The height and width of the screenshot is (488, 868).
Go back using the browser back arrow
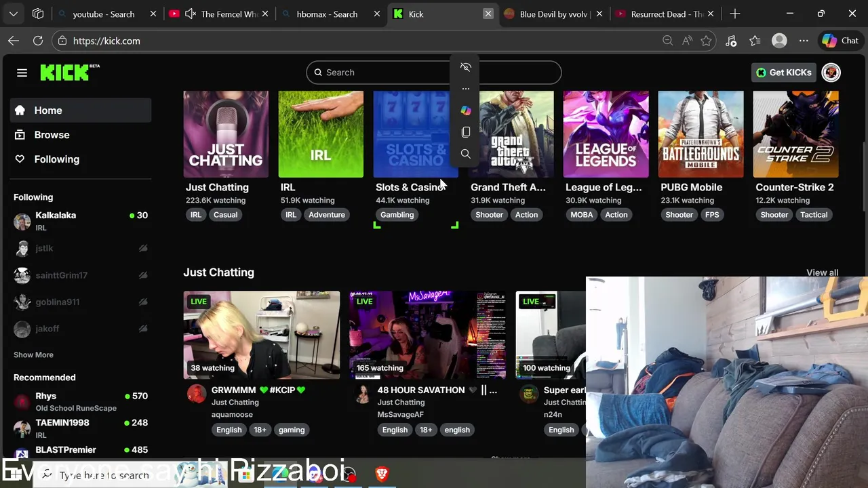pyautogui.click(x=14, y=41)
